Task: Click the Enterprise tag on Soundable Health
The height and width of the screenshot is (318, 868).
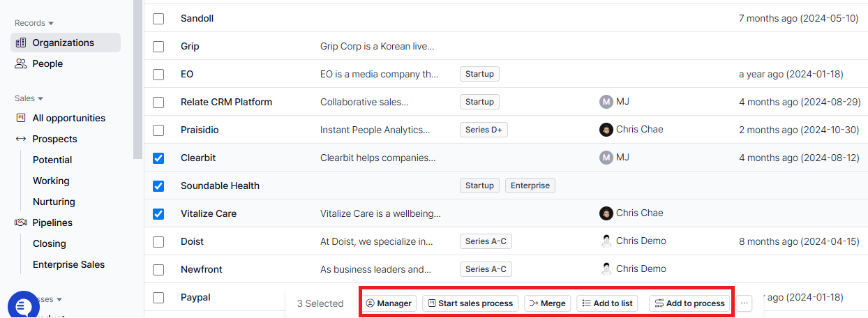Action: pyautogui.click(x=530, y=185)
